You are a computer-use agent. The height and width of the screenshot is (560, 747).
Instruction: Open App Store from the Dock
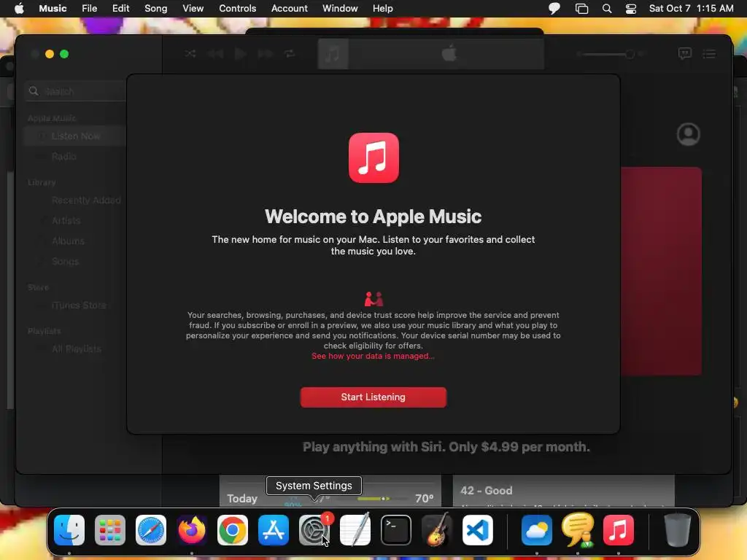pyautogui.click(x=274, y=530)
